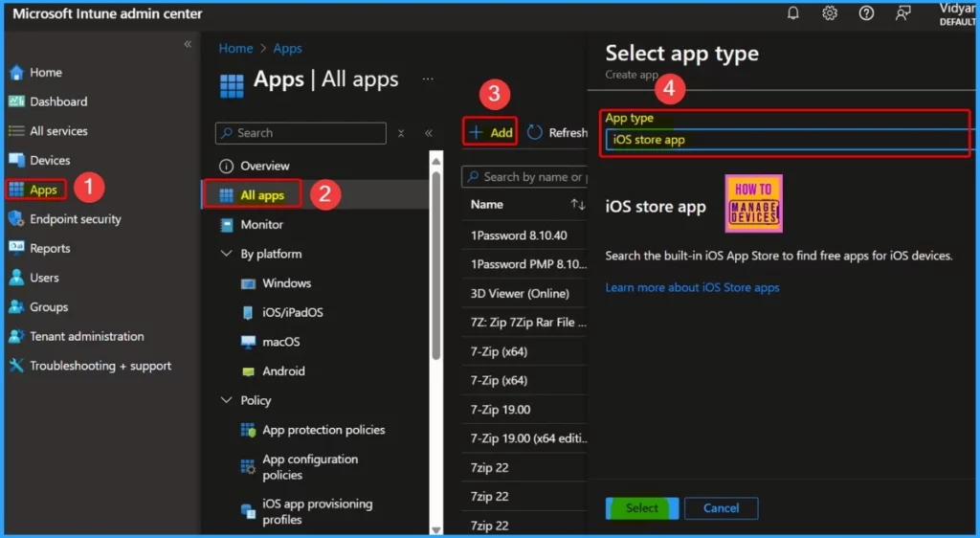Open the 7-Zip 19.00 app row

pyautogui.click(x=501, y=410)
